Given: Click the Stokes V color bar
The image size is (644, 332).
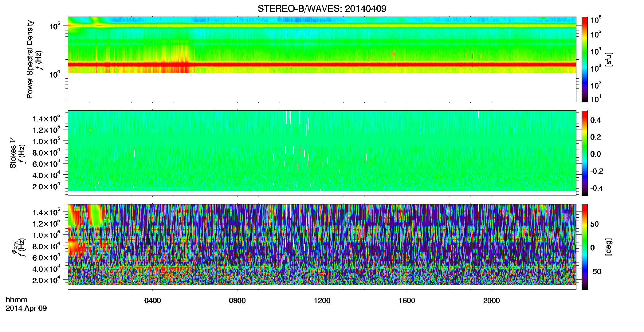Looking at the screenshot, I should (x=585, y=153).
